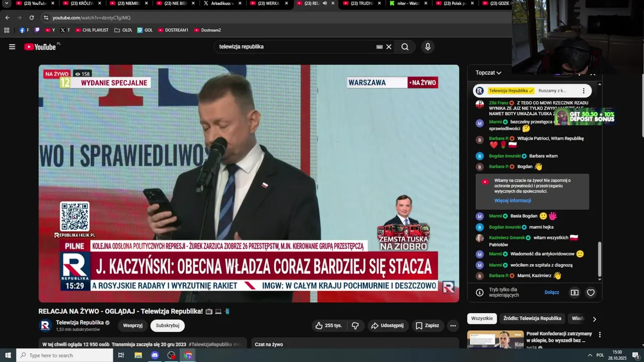Open the notification center icon
Screen dimensions: 644x362
tap(635, 355)
